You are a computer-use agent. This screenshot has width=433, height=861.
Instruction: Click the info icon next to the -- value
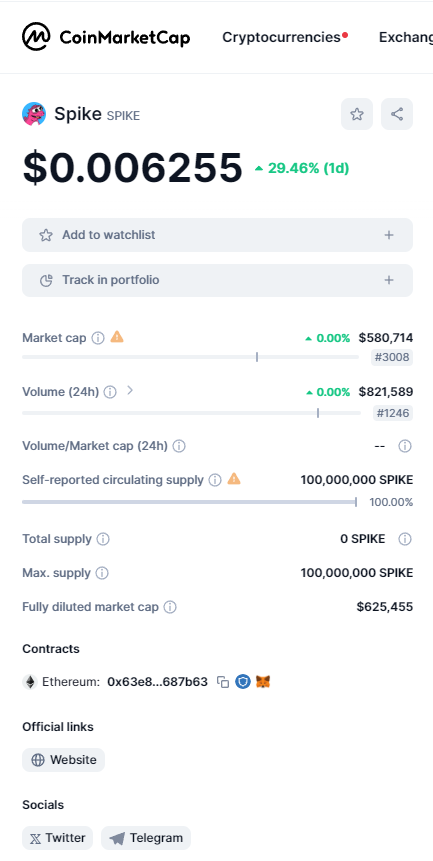405,446
